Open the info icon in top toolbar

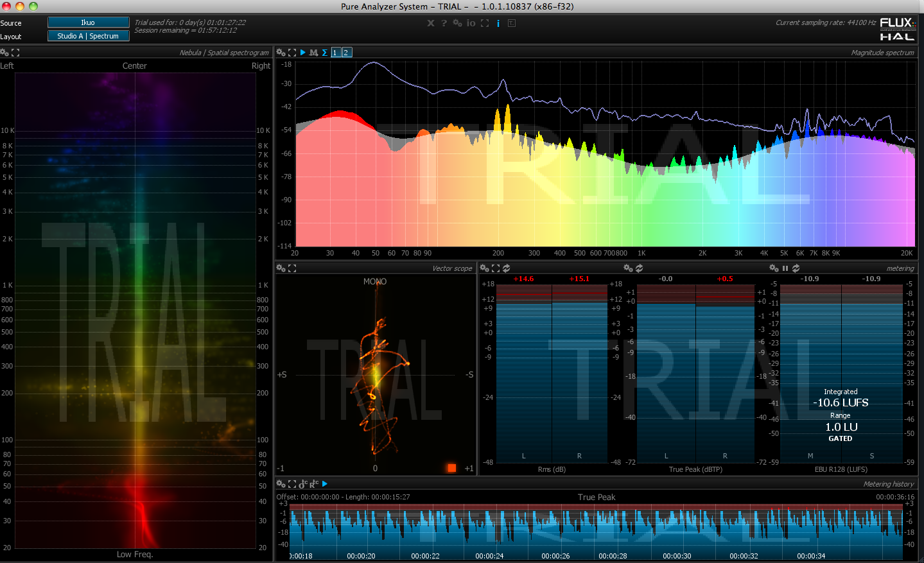(x=498, y=23)
